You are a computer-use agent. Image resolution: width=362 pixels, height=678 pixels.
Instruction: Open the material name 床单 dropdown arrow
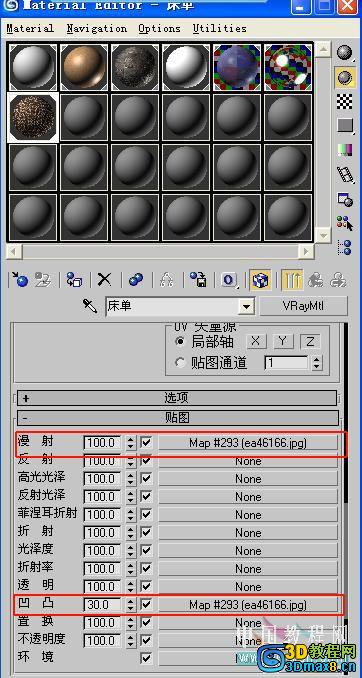click(x=246, y=307)
